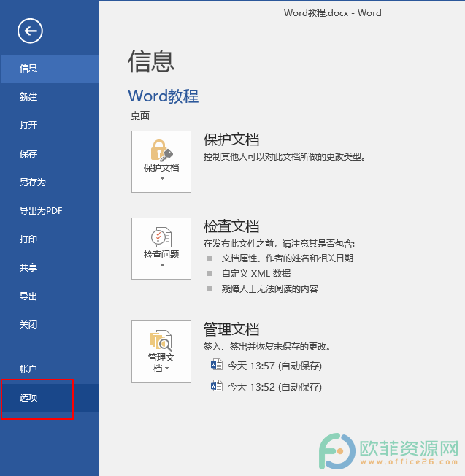
Task: Expand the 管理文档 dropdown arrow
Action: click(167, 369)
